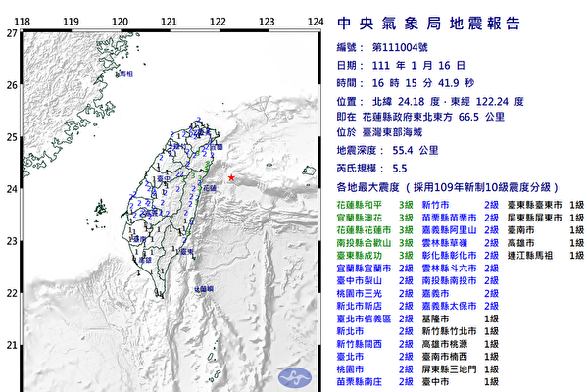Click the 宜蘭 label on the map

[216, 147]
